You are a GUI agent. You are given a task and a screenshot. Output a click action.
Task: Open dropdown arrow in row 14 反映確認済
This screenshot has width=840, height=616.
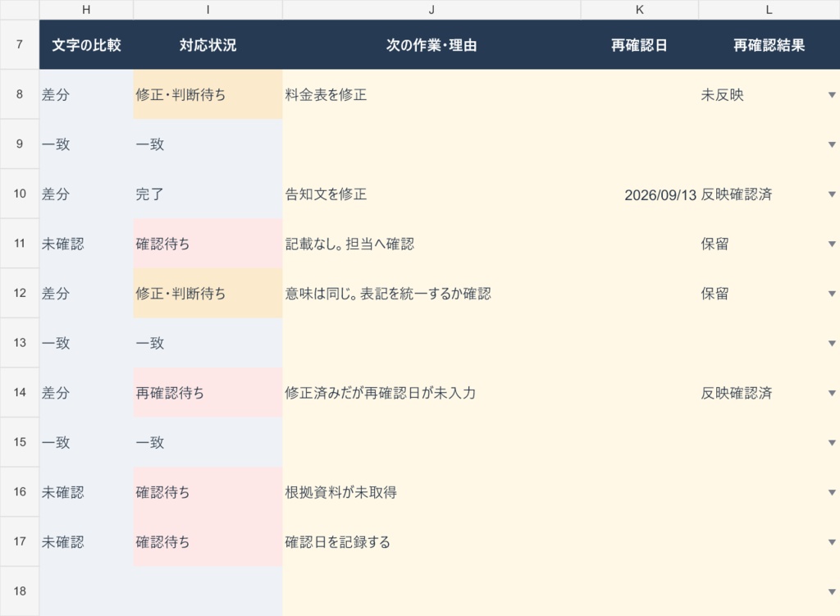point(832,393)
